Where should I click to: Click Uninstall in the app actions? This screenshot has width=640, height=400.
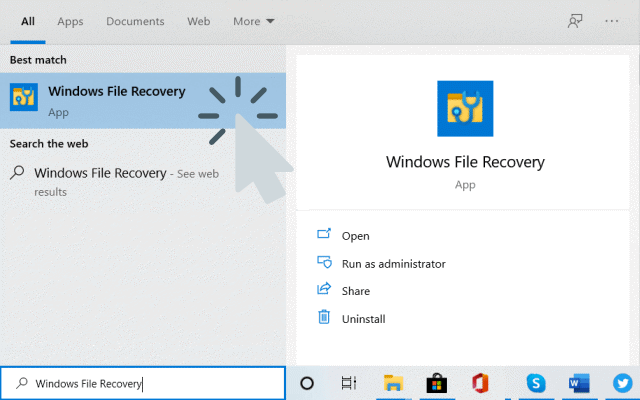[363, 319]
